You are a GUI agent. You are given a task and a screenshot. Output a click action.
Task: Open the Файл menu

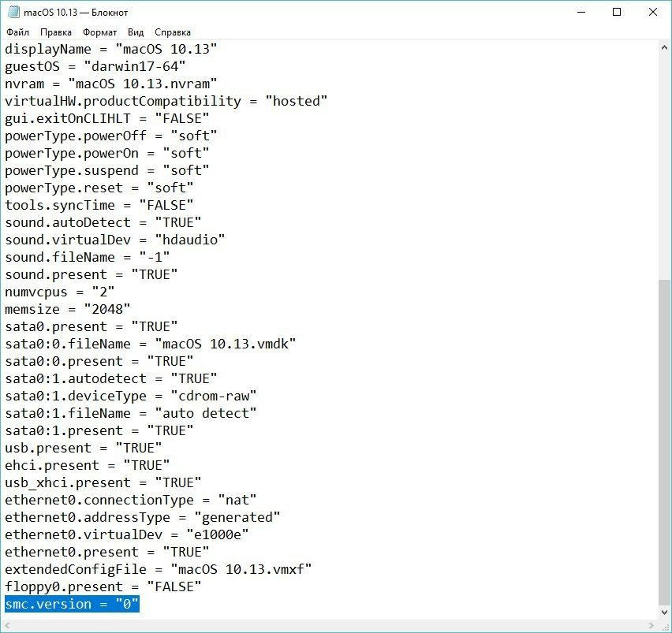coord(18,32)
